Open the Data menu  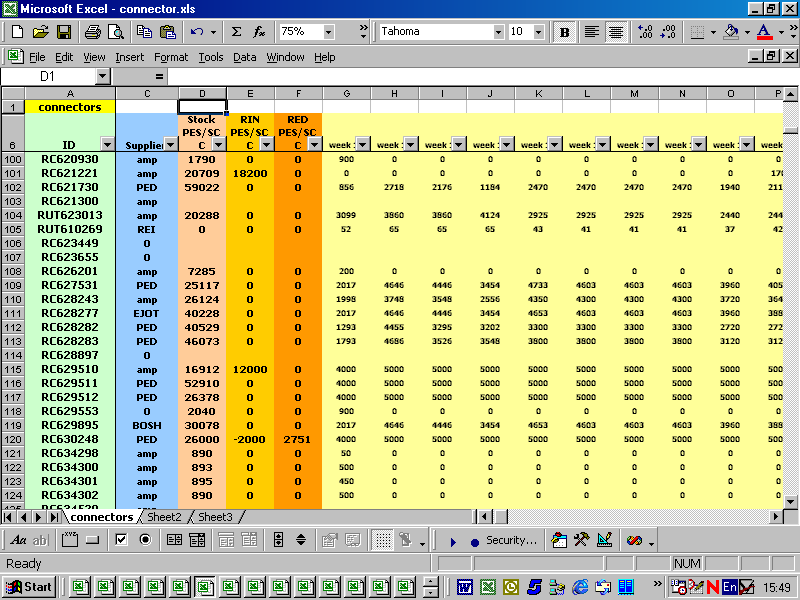(x=245, y=57)
